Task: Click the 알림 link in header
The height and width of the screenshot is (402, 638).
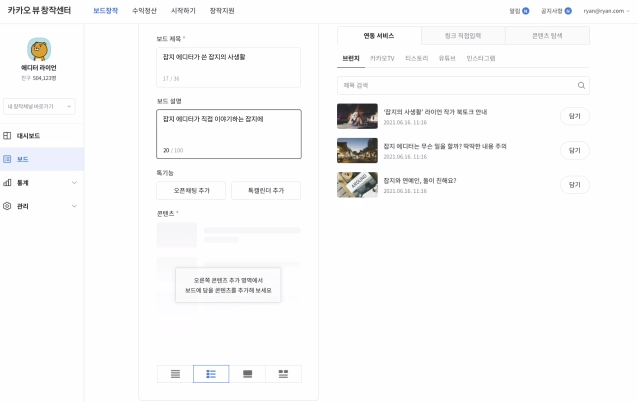Action: click(x=515, y=11)
